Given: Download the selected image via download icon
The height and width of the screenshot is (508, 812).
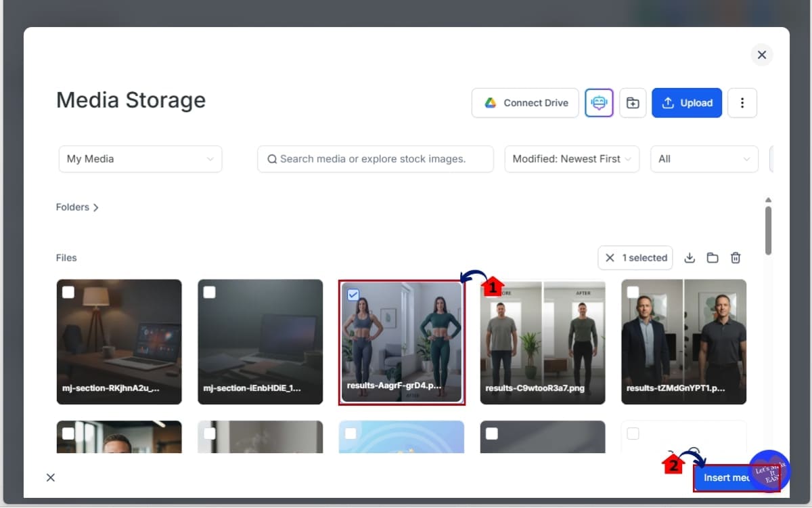Looking at the screenshot, I should coord(690,257).
